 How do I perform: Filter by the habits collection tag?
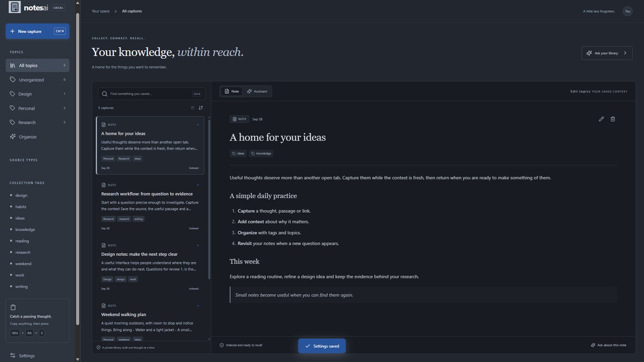(21, 207)
